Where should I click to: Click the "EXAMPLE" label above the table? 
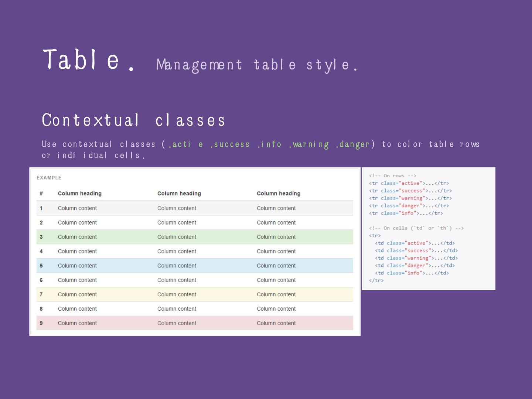[49, 178]
